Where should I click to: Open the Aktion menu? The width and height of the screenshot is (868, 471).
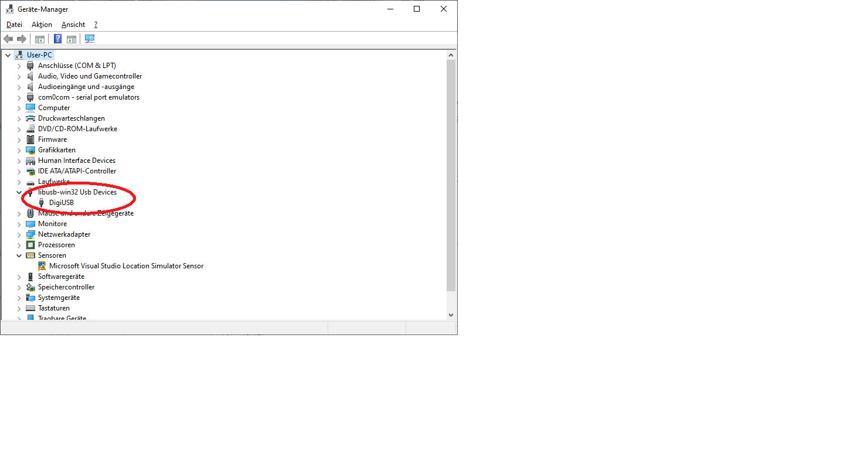point(42,25)
